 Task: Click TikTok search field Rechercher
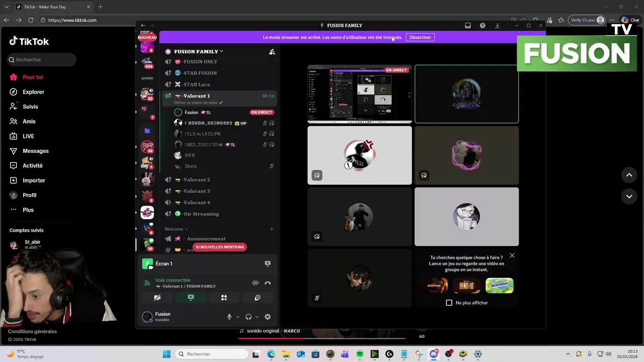pyautogui.click(x=41, y=59)
